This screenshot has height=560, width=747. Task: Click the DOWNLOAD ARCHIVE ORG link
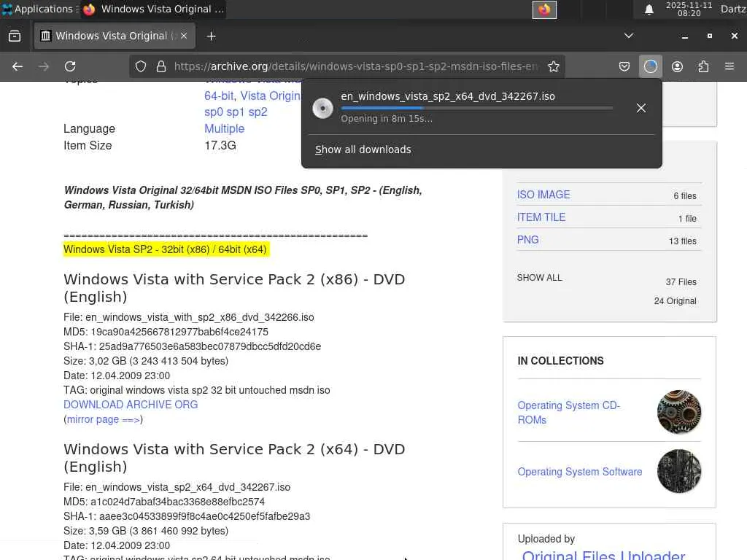point(131,405)
